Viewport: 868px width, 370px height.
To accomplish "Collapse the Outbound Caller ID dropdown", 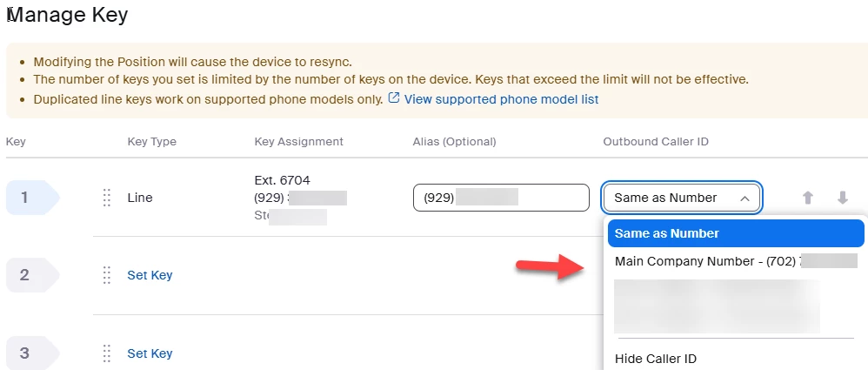I will [x=682, y=198].
